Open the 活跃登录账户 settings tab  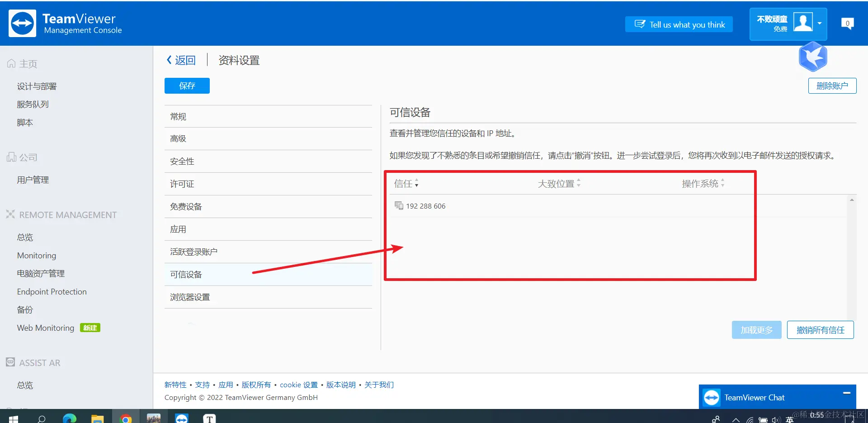click(268, 252)
